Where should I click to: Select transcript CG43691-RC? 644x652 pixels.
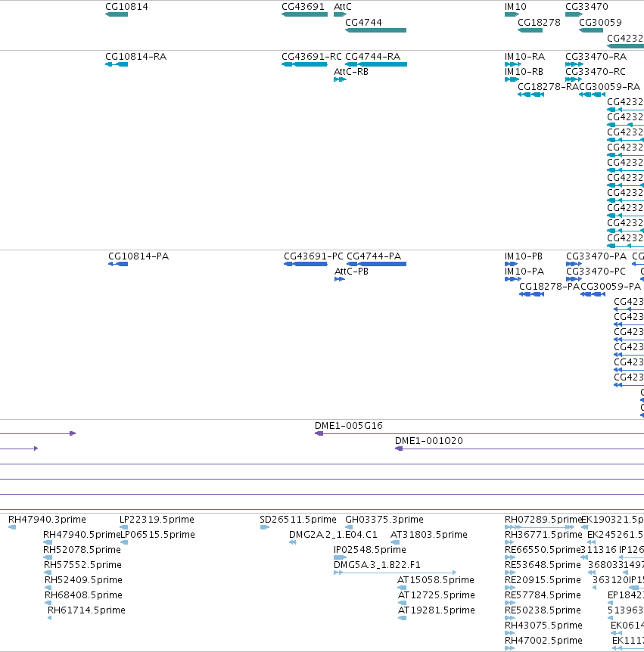tap(304, 64)
